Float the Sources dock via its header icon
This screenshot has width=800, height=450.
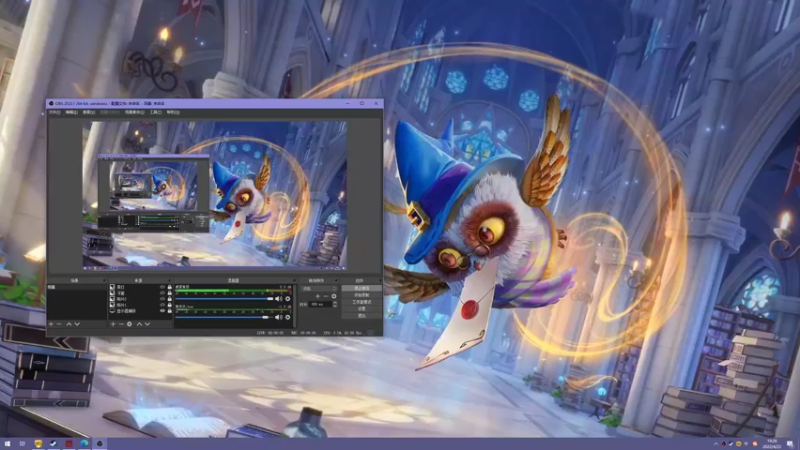pos(170,281)
